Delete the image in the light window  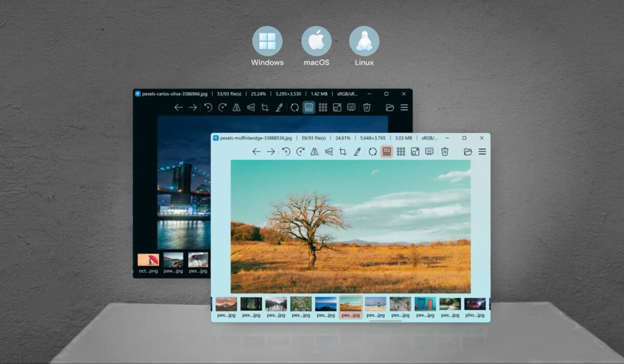445,151
